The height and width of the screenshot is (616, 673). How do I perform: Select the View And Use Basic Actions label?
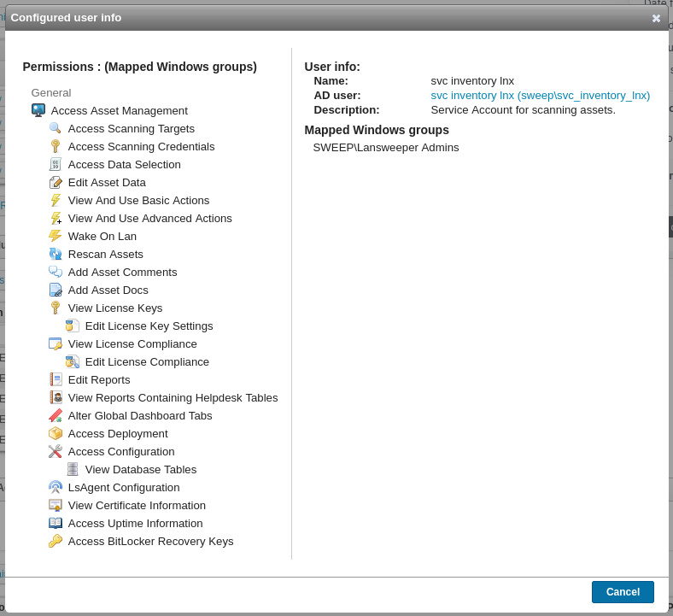tap(138, 201)
